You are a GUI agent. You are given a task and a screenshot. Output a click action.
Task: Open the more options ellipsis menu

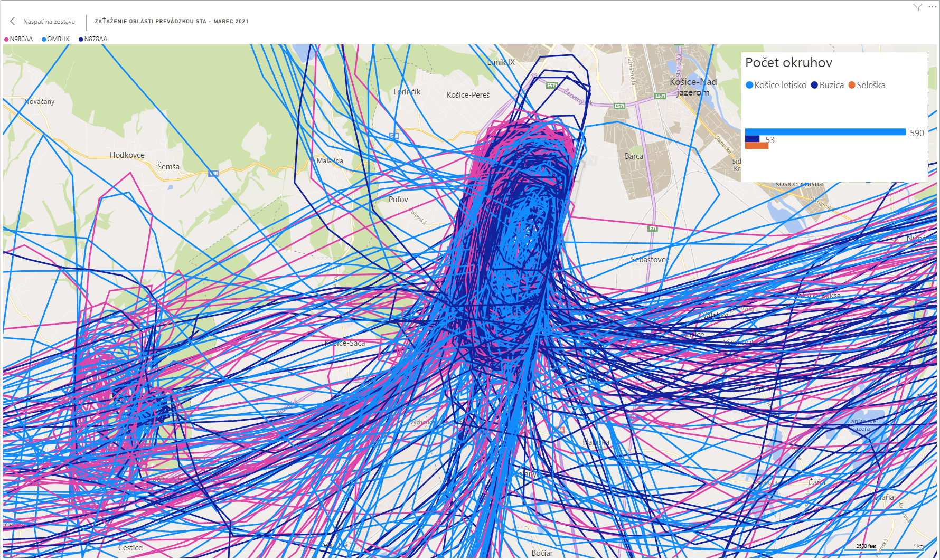click(x=932, y=7)
